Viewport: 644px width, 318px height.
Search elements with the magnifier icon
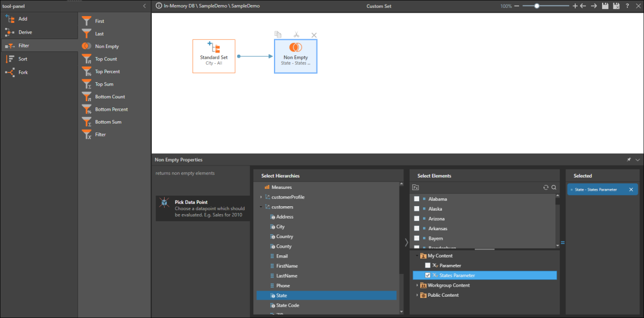click(554, 187)
